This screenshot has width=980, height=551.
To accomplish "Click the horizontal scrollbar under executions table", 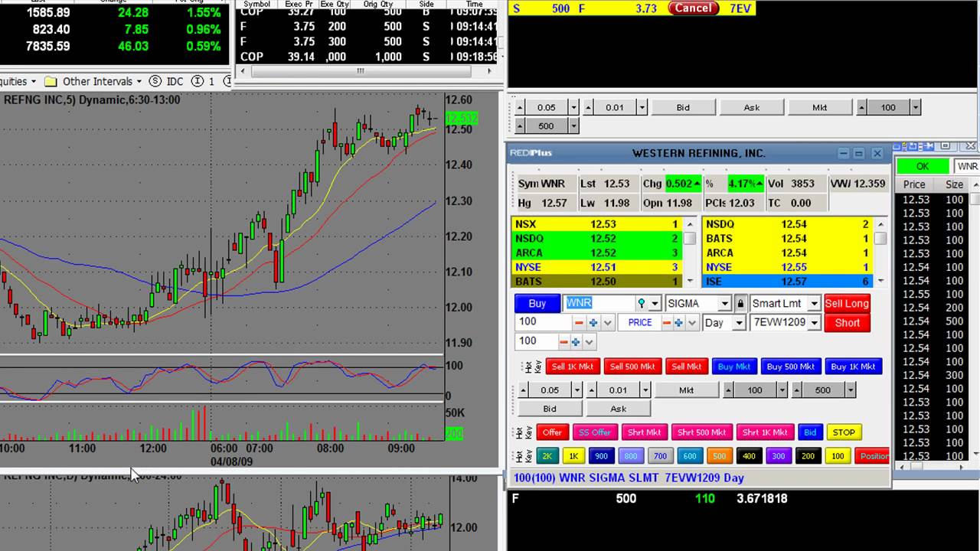I will coord(360,71).
